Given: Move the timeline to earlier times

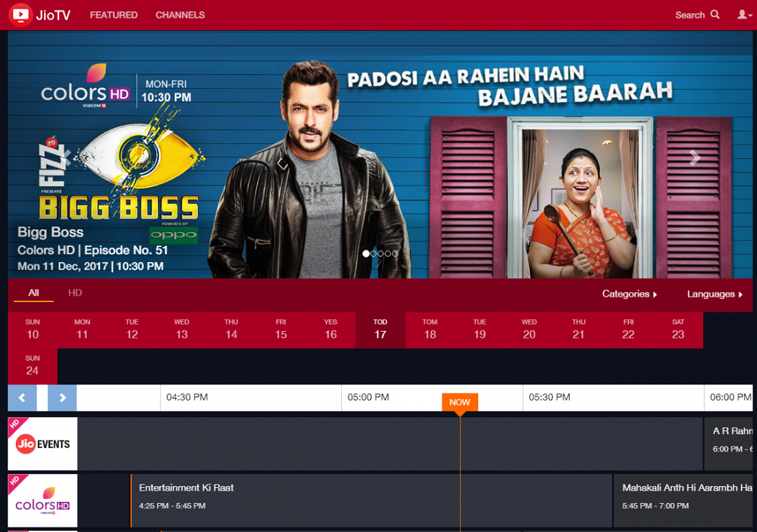Looking at the screenshot, I should [x=22, y=398].
